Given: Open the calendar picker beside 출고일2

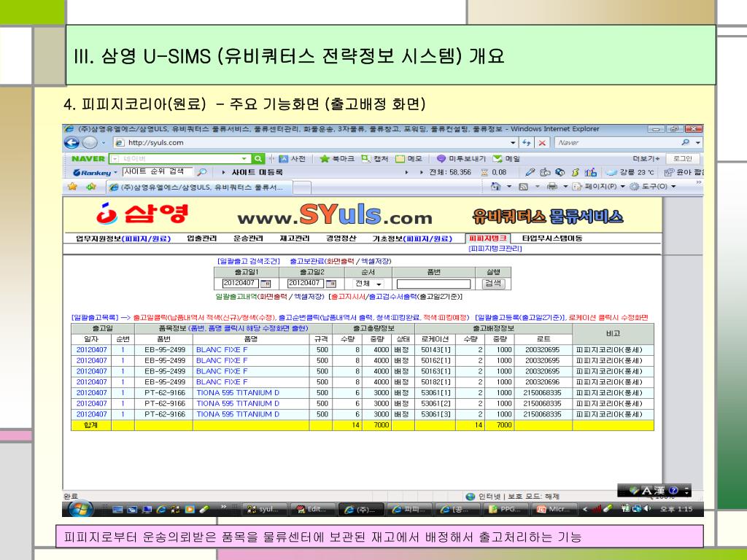Looking at the screenshot, I should coord(330,284).
